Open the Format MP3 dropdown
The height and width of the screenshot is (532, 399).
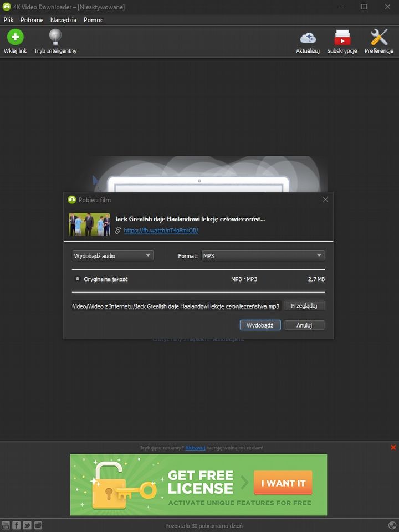(263, 255)
